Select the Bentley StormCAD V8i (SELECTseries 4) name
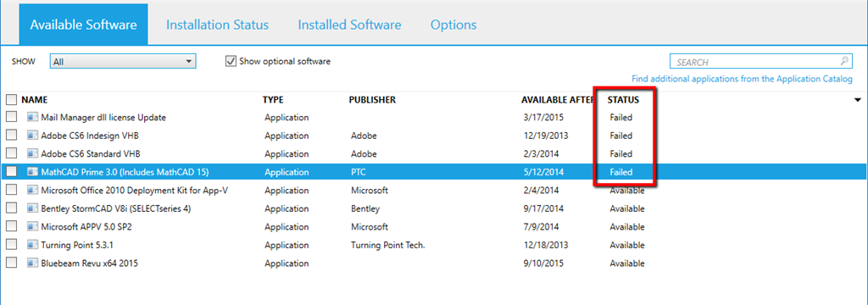868x305 pixels. 116,208
